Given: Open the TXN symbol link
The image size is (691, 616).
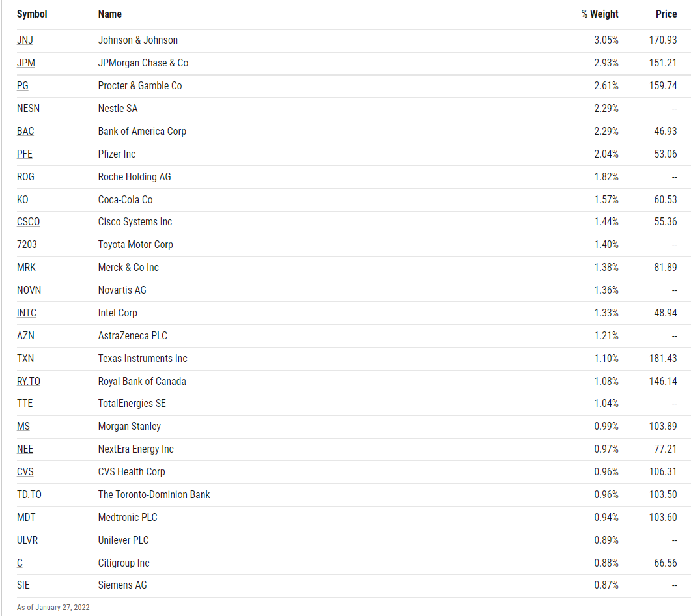Looking at the screenshot, I should pyautogui.click(x=25, y=359).
